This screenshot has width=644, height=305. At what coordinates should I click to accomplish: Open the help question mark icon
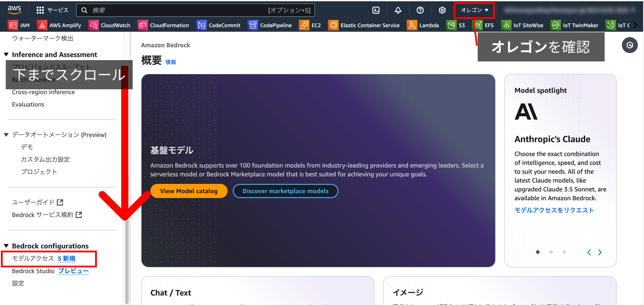tap(420, 10)
